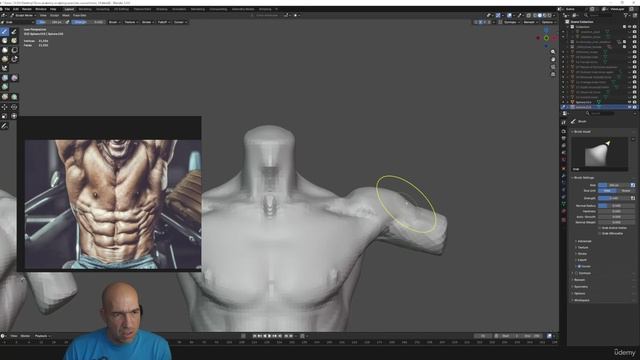Open the Sculpt Mode dropdown
640x360 pixels.
point(24,16)
